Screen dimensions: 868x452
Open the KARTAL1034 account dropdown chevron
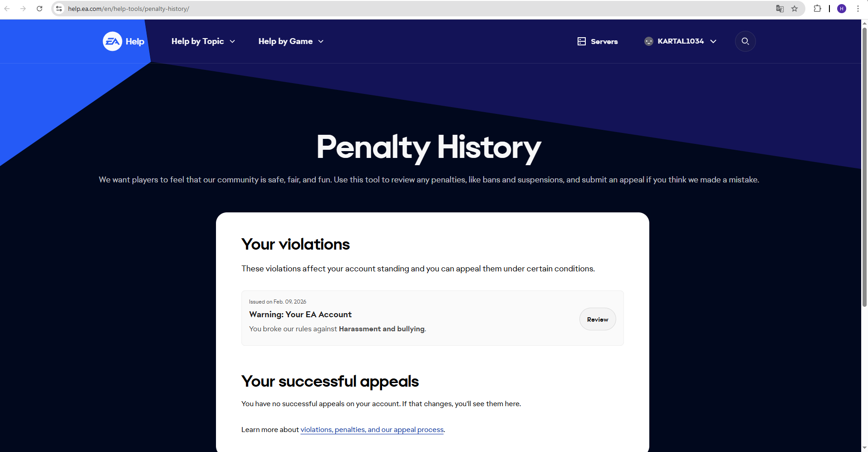click(713, 41)
